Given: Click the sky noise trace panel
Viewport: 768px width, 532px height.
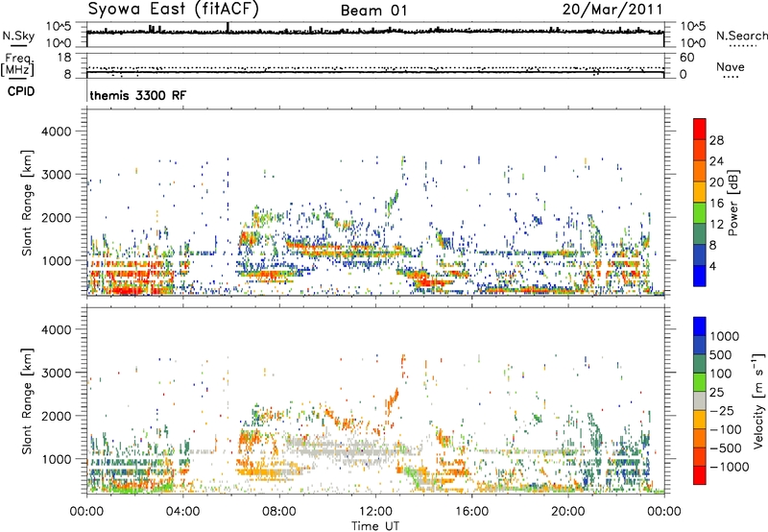Looking at the screenshot, I should click(x=375, y=35).
